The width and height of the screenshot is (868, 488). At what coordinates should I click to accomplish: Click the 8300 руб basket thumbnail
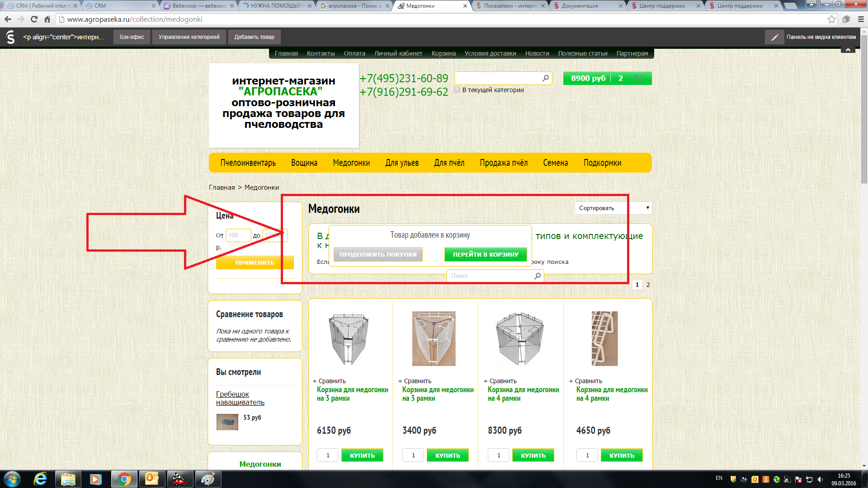(519, 338)
